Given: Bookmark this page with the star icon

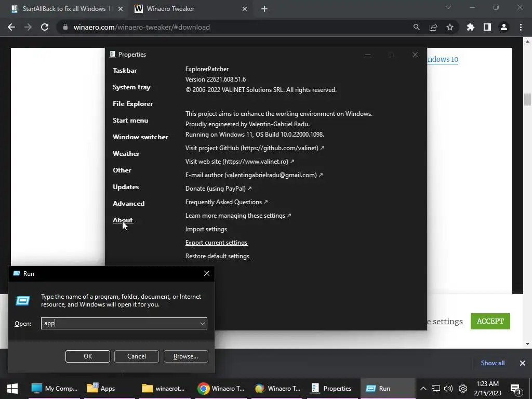Looking at the screenshot, I should coord(450,27).
